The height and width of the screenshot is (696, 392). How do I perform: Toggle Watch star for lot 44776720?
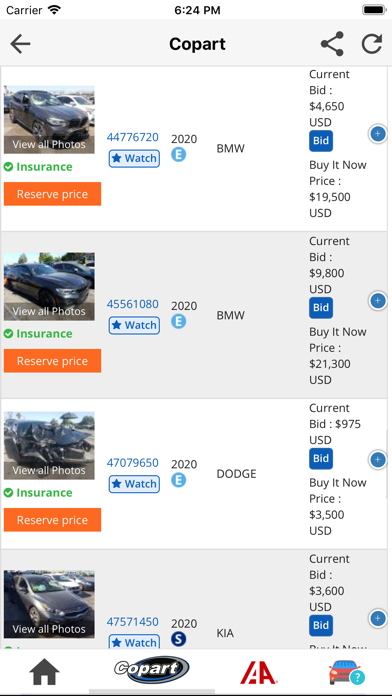134,158
